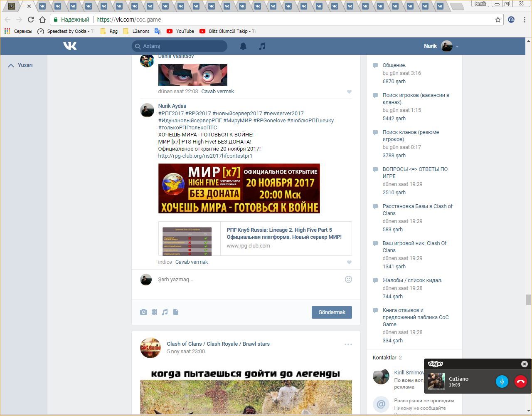Click the CoC Game community avatar

point(150,348)
